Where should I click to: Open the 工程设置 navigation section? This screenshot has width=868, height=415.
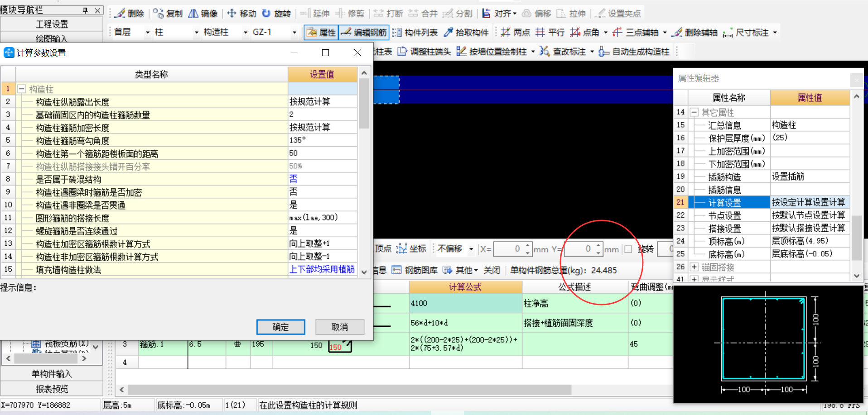(x=52, y=24)
